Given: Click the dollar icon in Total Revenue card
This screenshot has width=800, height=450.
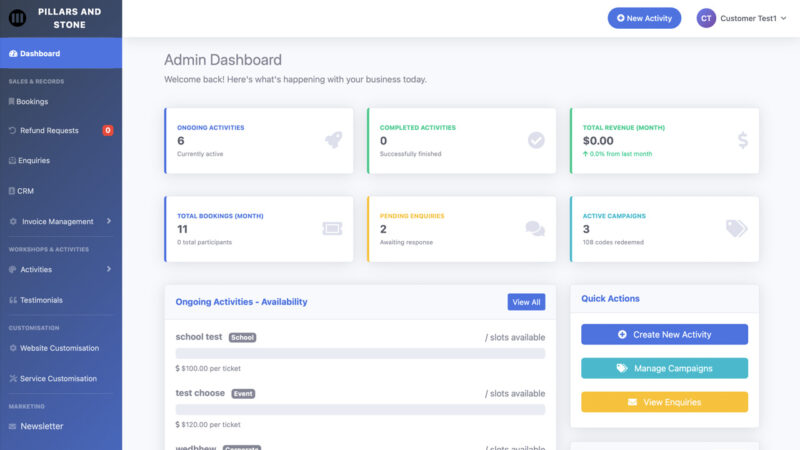Looking at the screenshot, I should click(x=742, y=141).
